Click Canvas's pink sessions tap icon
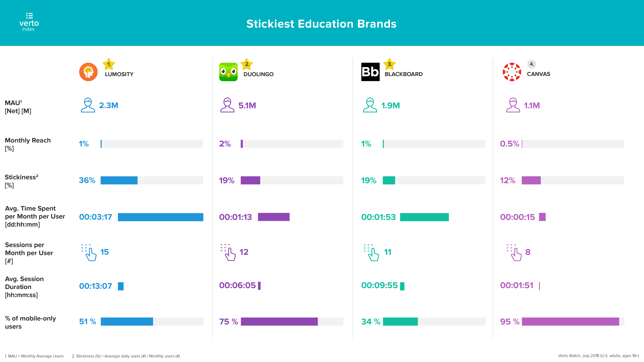 (514, 253)
